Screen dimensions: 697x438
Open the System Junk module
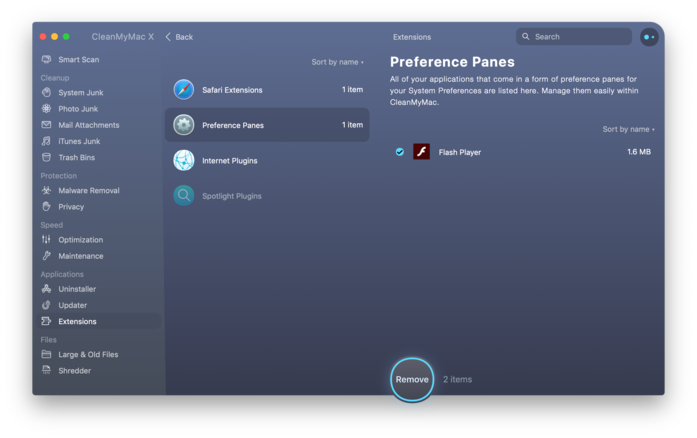(81, 92)
